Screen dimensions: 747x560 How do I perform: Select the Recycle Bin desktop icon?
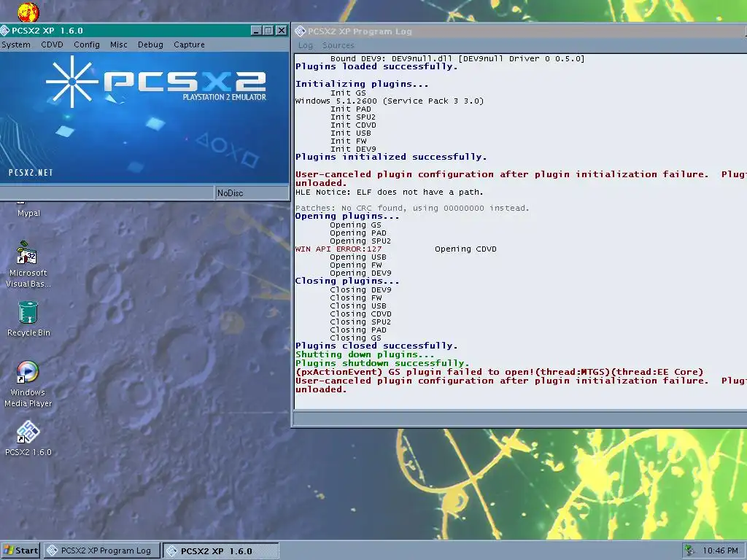tap(28, 319)
